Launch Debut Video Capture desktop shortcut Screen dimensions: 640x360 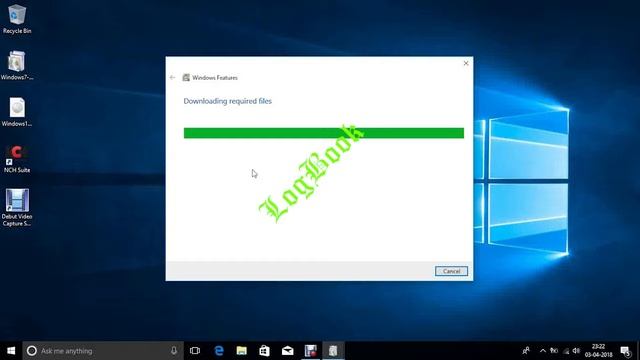pyautogui.click(x=17, y=207)
